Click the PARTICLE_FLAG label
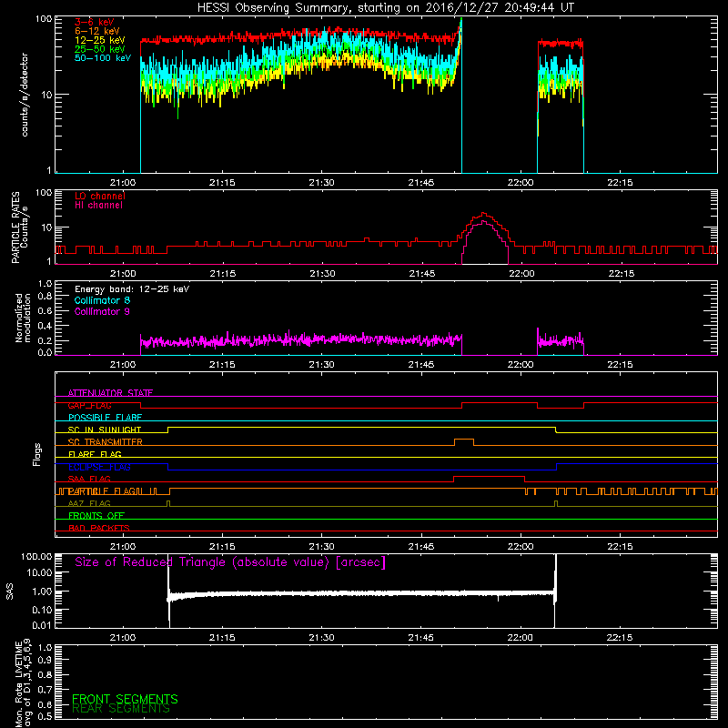728x728 pixels. (x=102, y=491)
